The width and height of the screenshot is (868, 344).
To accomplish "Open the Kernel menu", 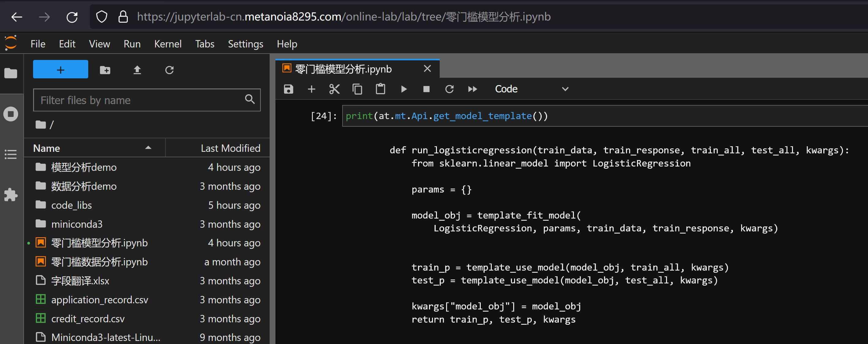I will pos(168,44).
